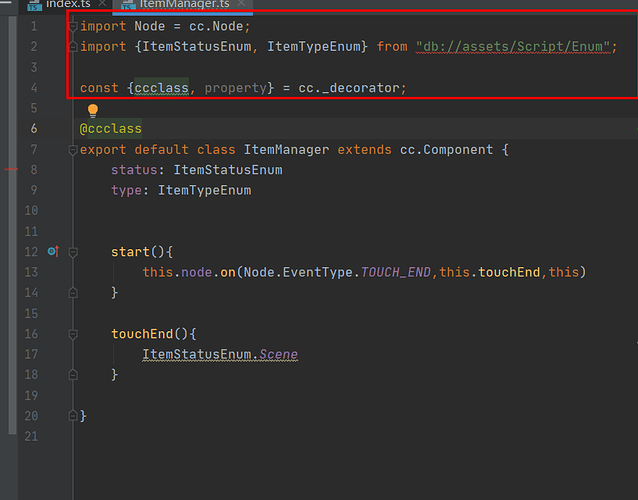
Task: Click the @ccclass decorator on line 6
Action: point(111,129)
